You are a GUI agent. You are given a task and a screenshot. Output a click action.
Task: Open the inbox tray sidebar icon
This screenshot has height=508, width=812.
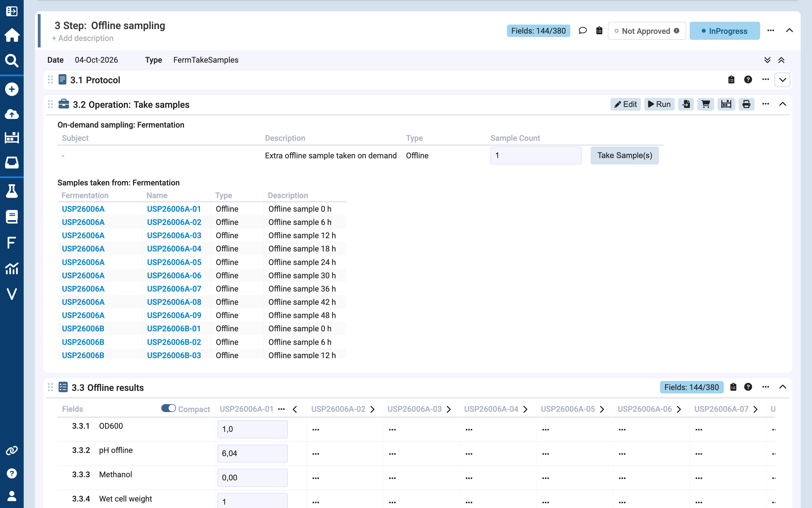pos(12,162)
